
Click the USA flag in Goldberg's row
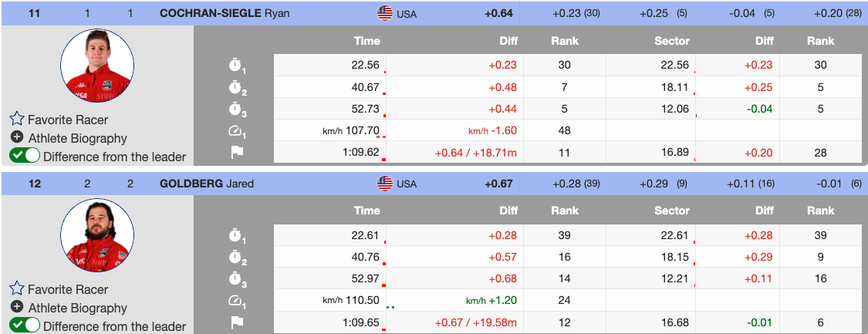(384, 184)
